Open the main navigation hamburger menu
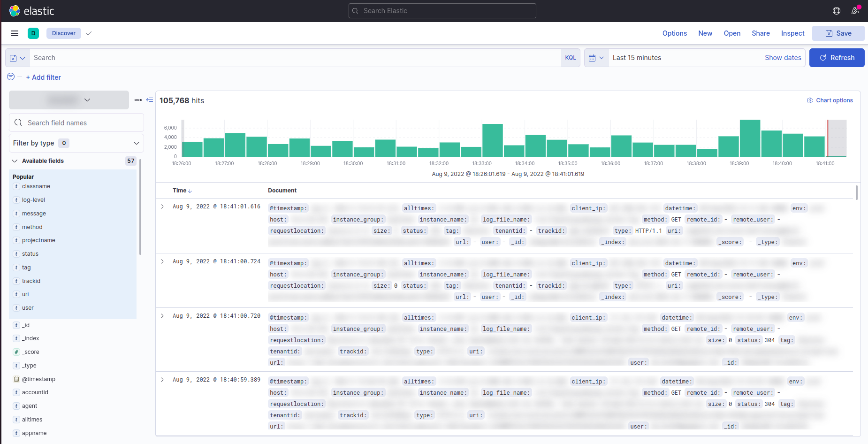The image size is (868, 444). (x=15, y=33)
